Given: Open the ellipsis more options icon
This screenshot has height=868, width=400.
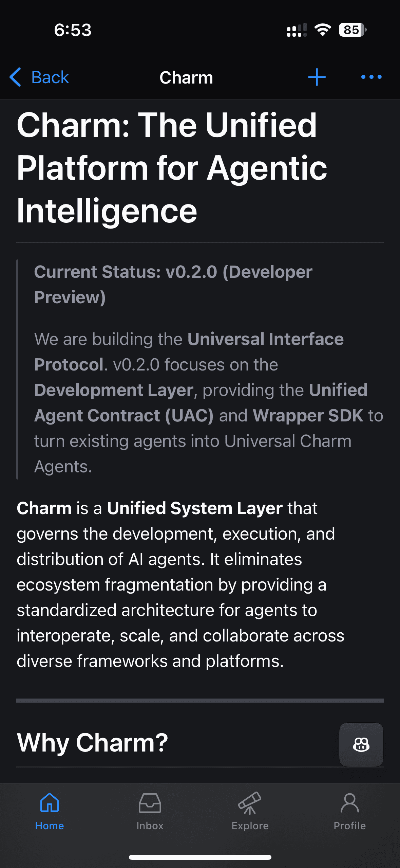Looking at the screenshot, I should click(371, 77).
